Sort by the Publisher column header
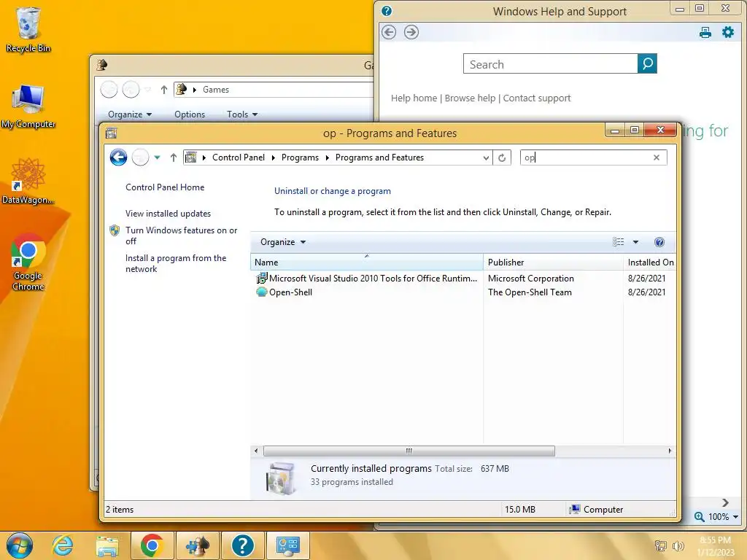 [x=553, y=262]
